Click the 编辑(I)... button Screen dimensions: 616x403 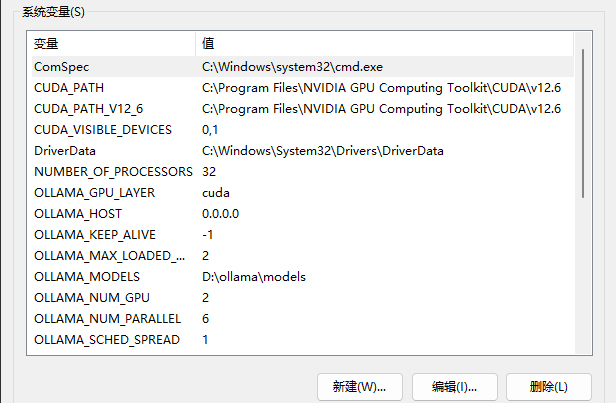(455, 387)
